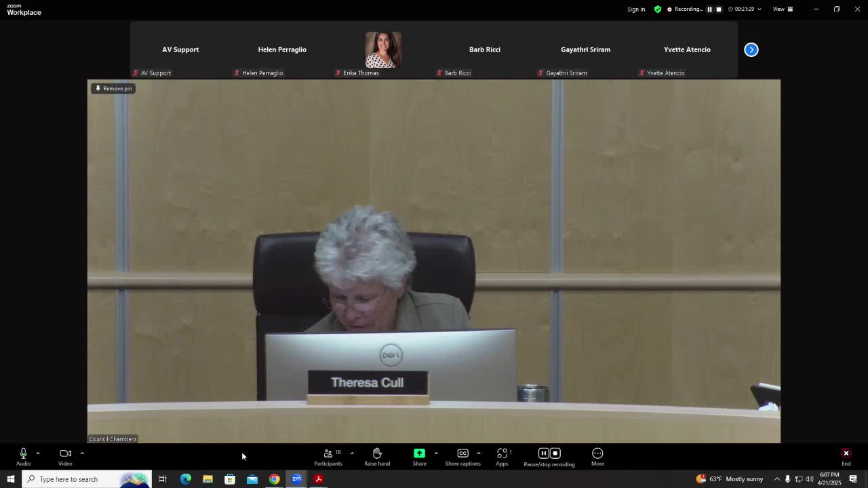Toggle Show captions
868x488 pixels.
click(462, 457)
